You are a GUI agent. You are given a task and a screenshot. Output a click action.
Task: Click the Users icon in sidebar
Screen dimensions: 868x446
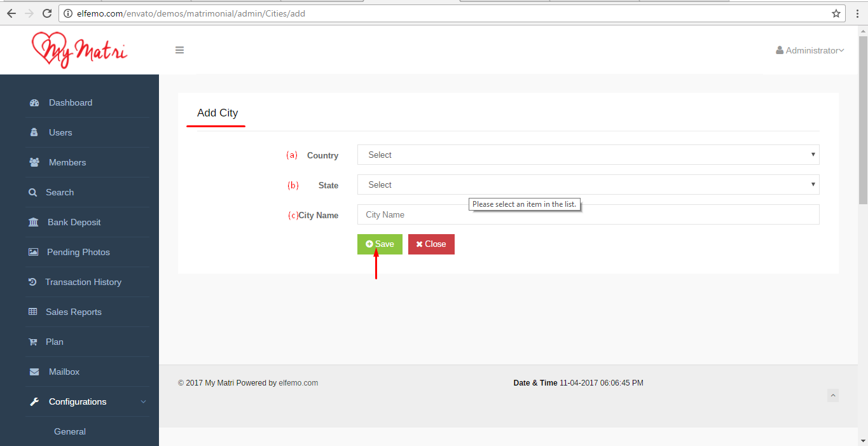tap(34, 132)
